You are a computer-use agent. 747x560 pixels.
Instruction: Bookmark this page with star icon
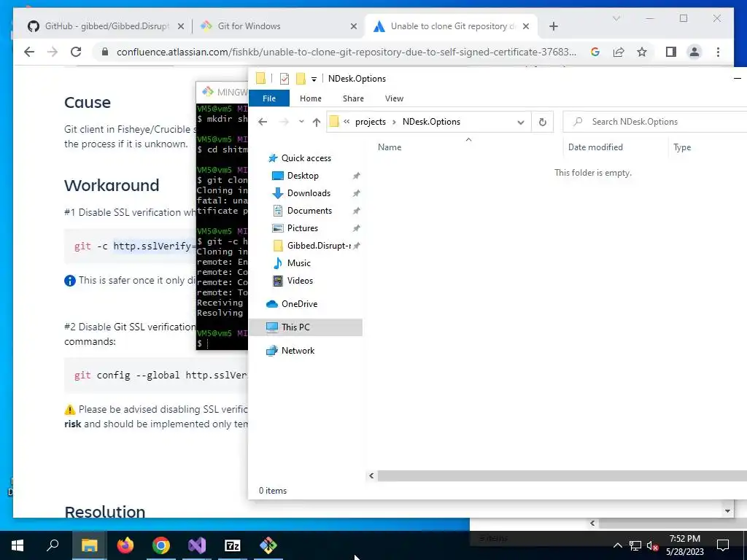[642, 52]
